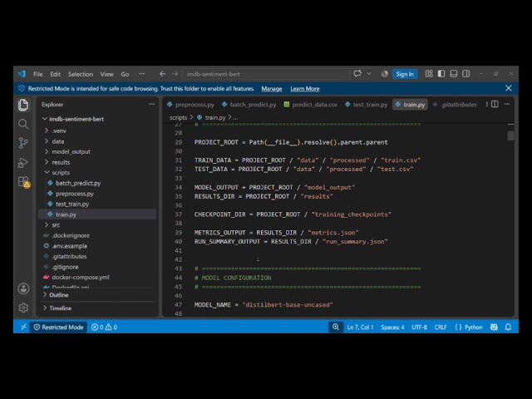Open Customize Layout icon
This screenshot has height=399, width=532.
coord(429,74)
